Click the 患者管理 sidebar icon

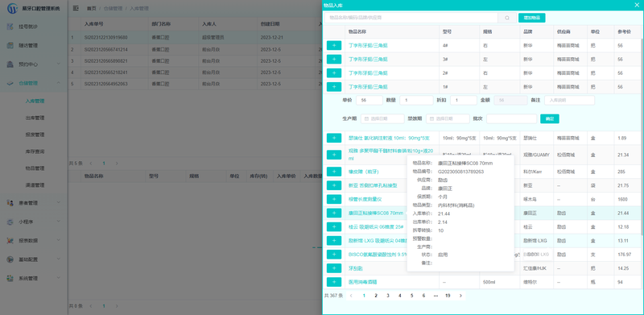[x=10, y=203]
